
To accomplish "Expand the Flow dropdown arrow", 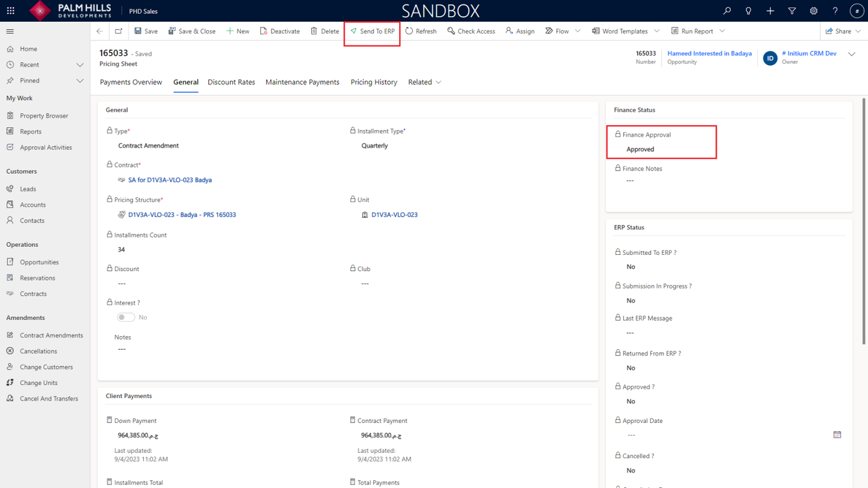I will [578, 31].
